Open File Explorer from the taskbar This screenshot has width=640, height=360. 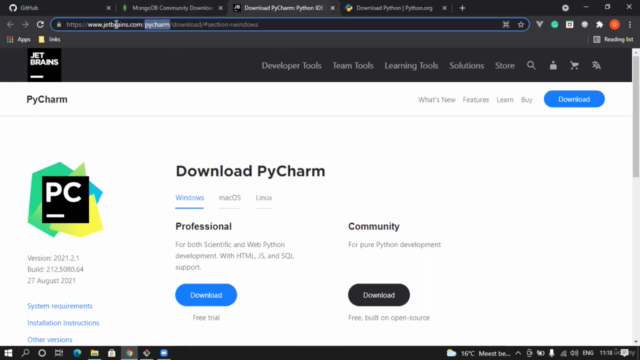(x=95, y=353)
